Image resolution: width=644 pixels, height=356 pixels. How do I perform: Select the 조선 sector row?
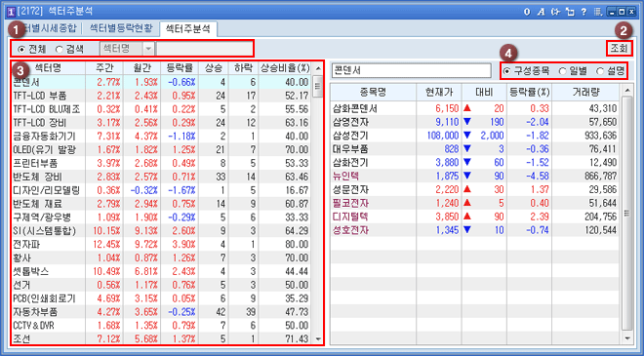tap(161, 338)
